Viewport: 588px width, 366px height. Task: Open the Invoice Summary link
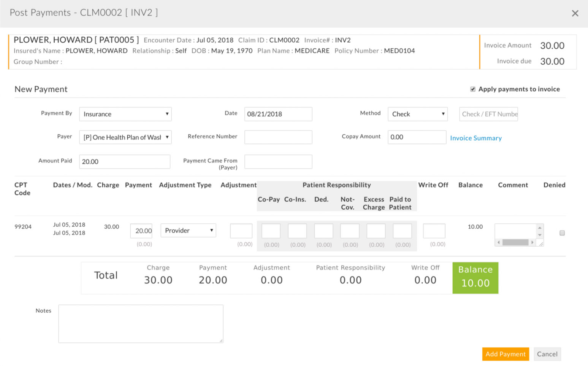click(475, 138)
